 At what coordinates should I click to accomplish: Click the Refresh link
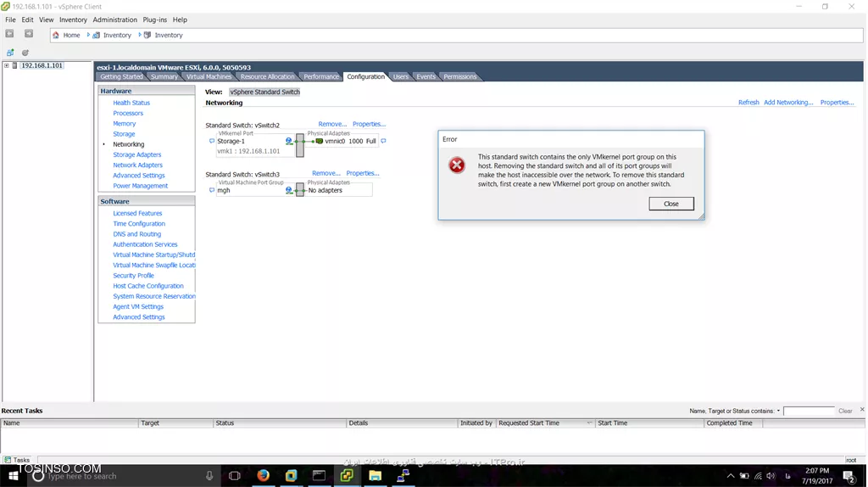(x=748, y=103)
